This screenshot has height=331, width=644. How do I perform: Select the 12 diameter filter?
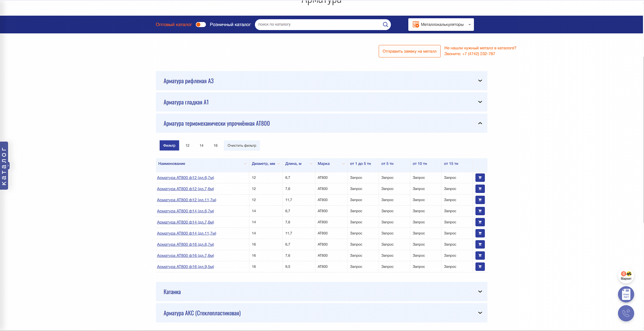pyautogui.click(x=187, y=145)
